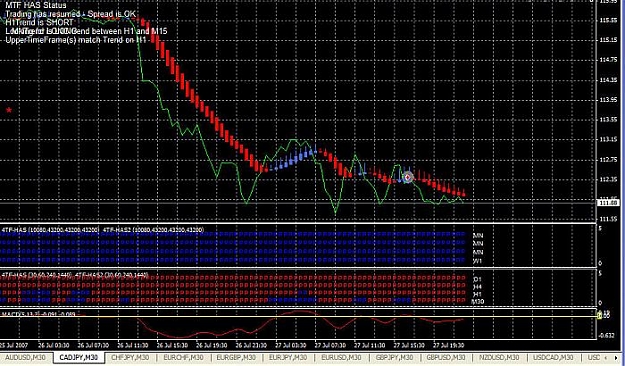
Task: Click the 112.75 price scale value
Action: (x=608, y=159)
